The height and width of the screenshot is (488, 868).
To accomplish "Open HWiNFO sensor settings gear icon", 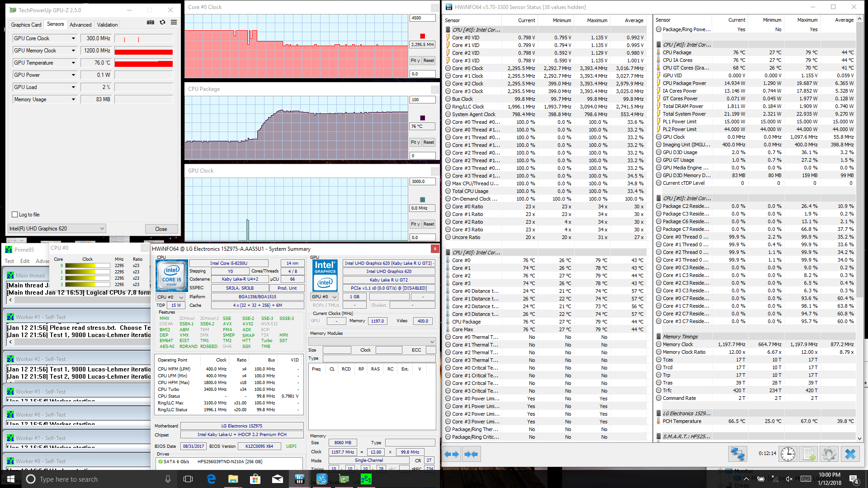I will tap(829, 454).
